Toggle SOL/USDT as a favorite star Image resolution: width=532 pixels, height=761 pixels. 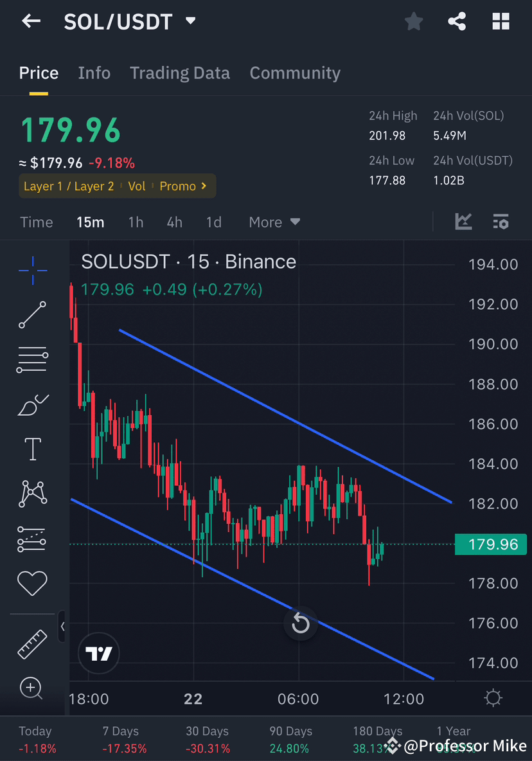pos(414,21)
